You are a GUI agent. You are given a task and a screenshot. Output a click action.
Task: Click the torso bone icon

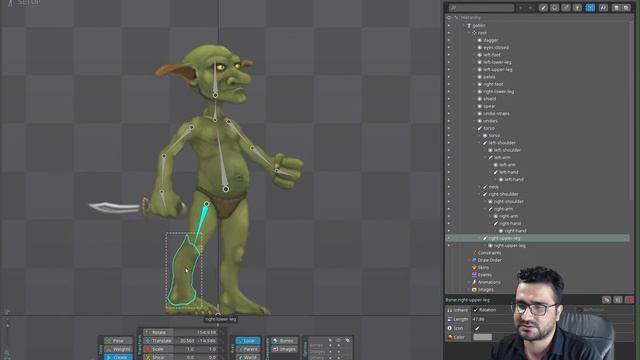[x=480, y=128]
